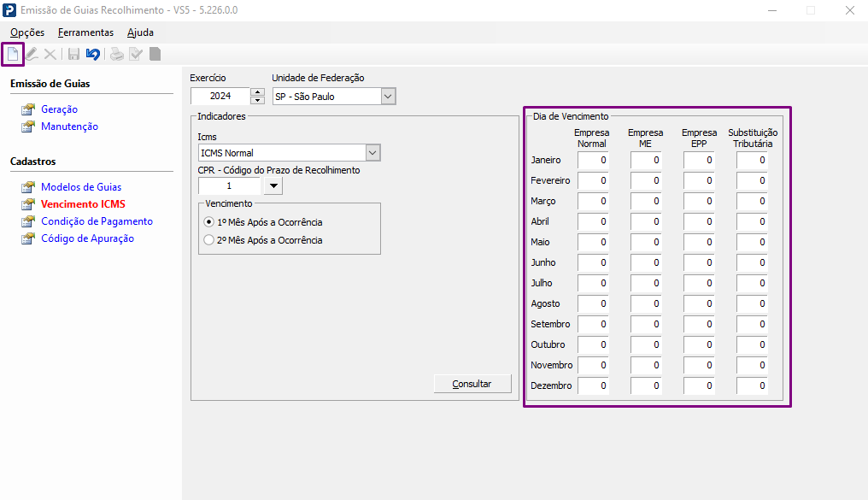Viewport: 868px width, 500px height.
Task: Click Setembro Empresa EPP day field
Action: [699, 324]
